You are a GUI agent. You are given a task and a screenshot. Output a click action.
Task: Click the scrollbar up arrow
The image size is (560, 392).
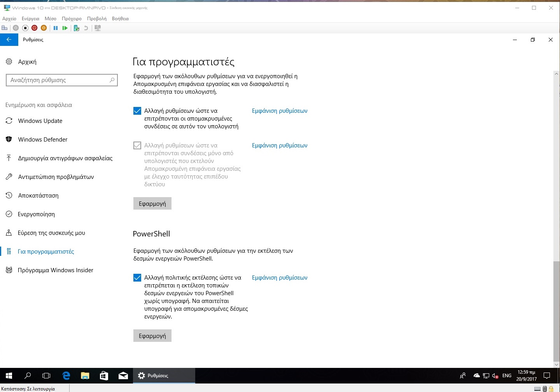556,74
